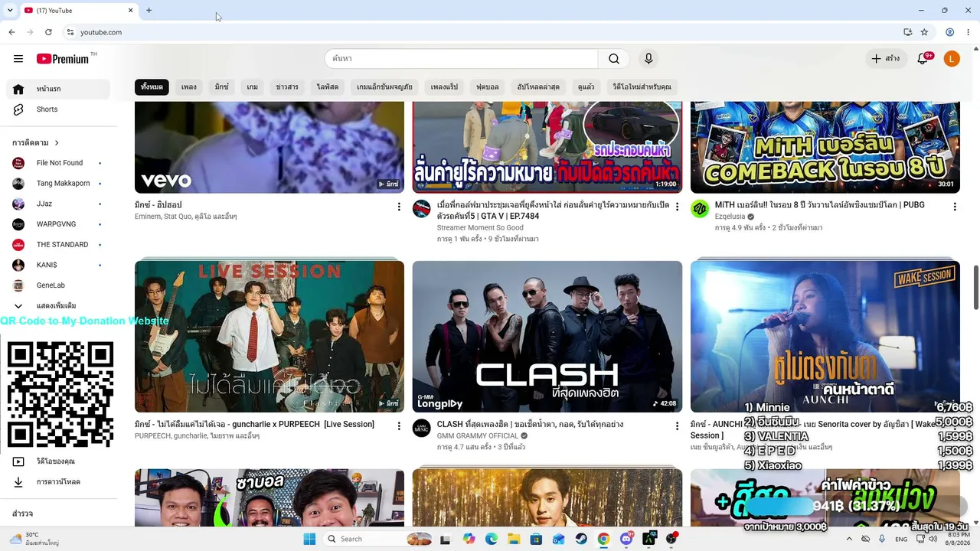Click the install app icon in address bar
Viewport: 980px width, 551px height.
pos(907,32)
